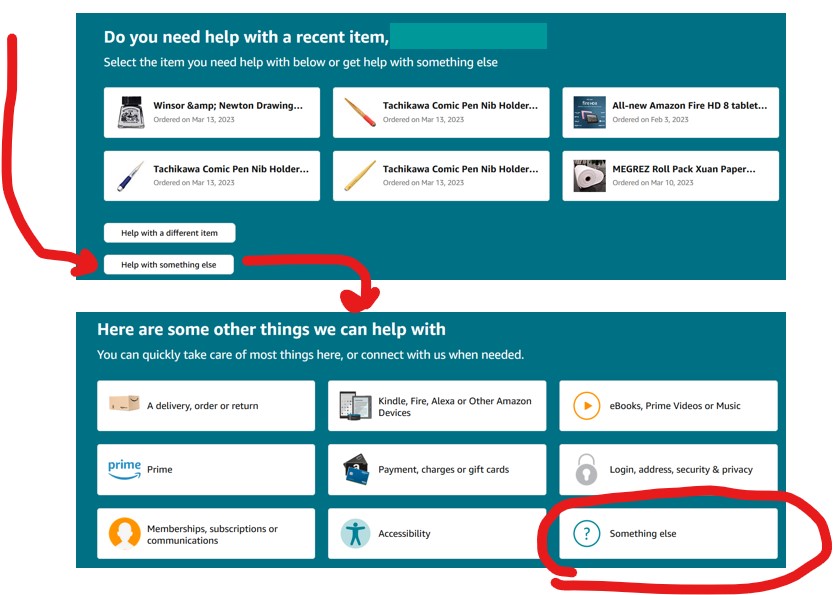Select the A delivery, order or return tile
The image size is (835, 595).
[x=205, y=405]
